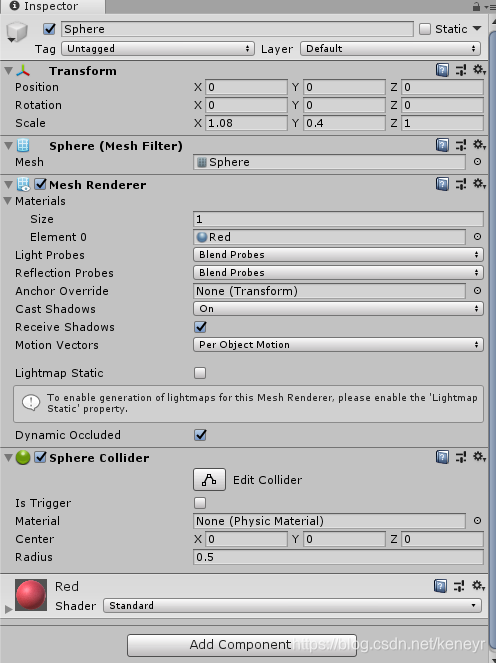Open the Tag dropdown showing Untagged
This screenshot has height=663, width=496.
pos(158,49)
